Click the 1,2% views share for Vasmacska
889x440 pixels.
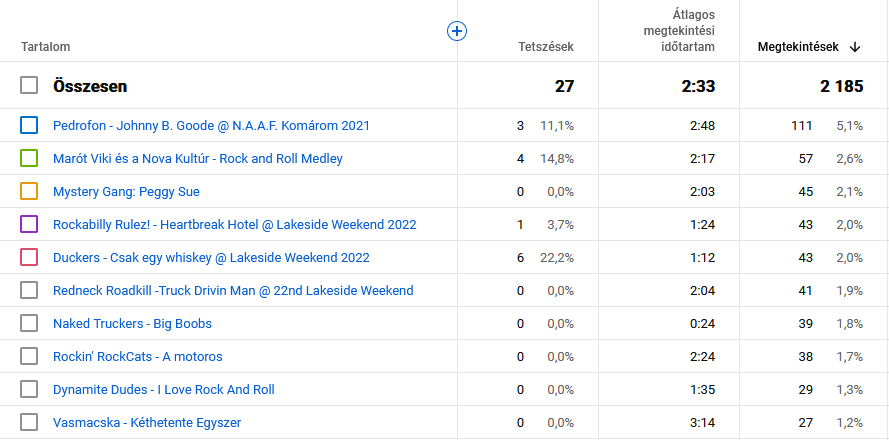tap(849, 422)
